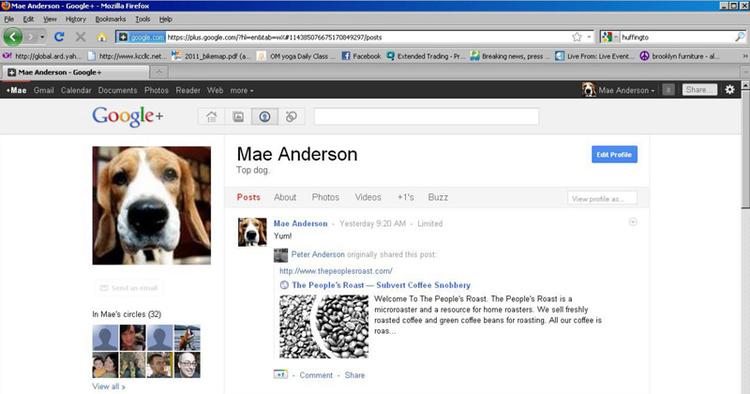Image resolution: width=750 pixels, height=394 pixels.
Task: Click the Edit Profile button
Action: coord(614,154)
